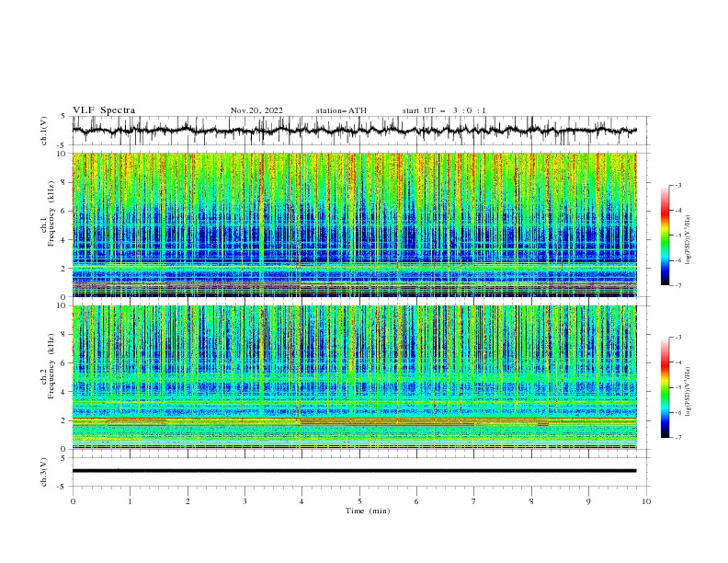
Task: Click the "8" kHz tick on ch.1 axis
Action: (x=64, y=182)
